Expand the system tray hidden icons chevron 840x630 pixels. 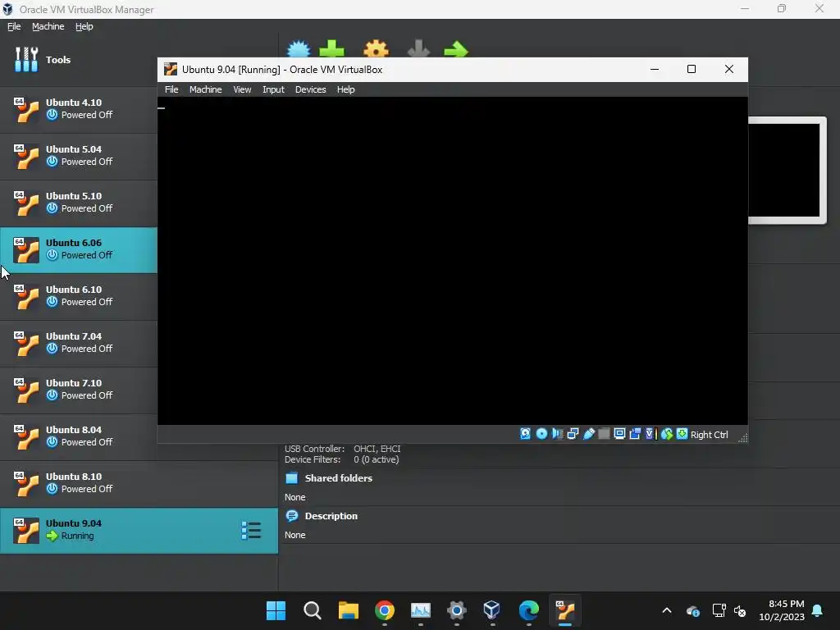(667, 610)
